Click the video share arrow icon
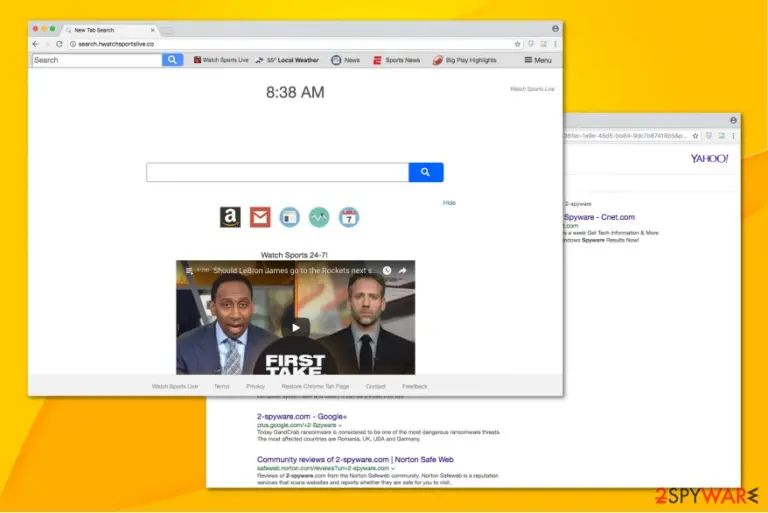 click(x=403, y=270)
